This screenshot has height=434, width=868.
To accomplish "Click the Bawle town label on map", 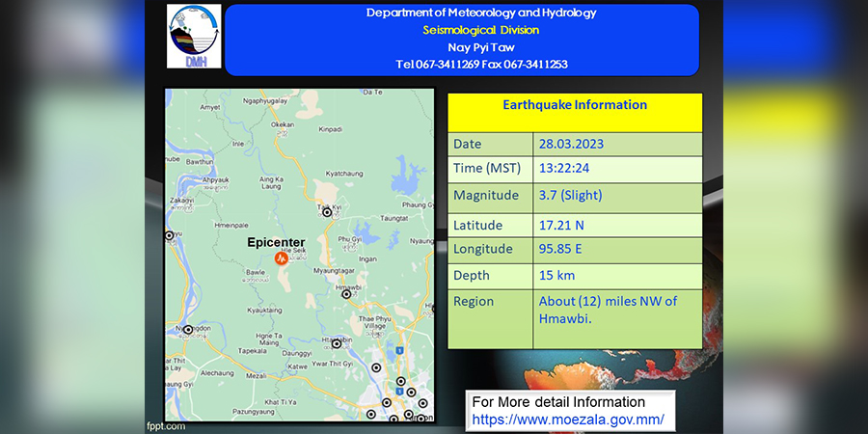I will [x=256, y=272].
